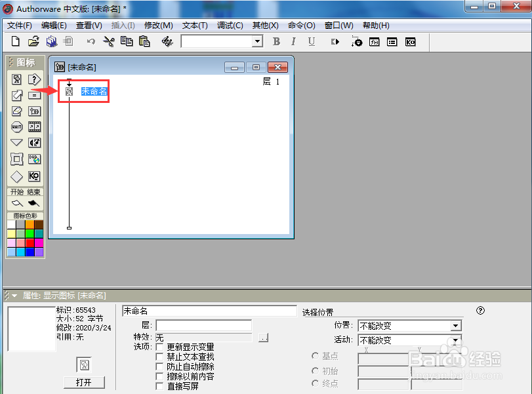Click the Copy toolbar icon
This screenshot has width=532, height=394.
click(x=127, y=41)
